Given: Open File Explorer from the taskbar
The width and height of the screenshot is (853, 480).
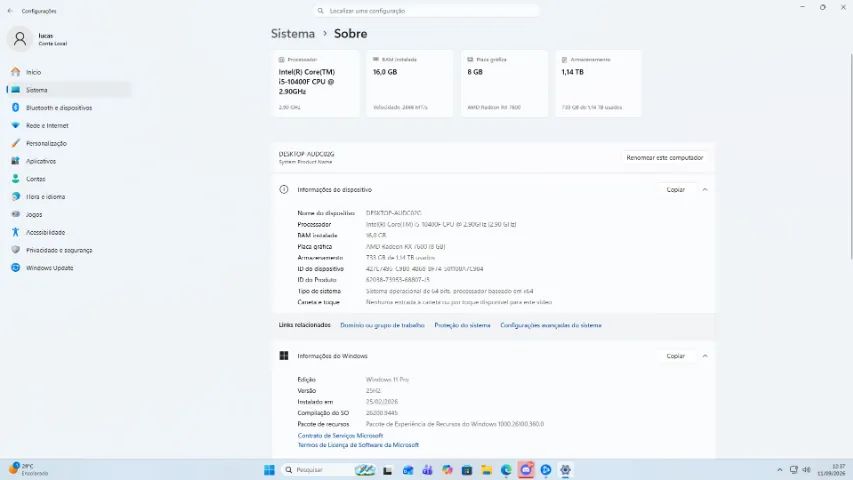Looking at the screenshot, I should (486, 470).
